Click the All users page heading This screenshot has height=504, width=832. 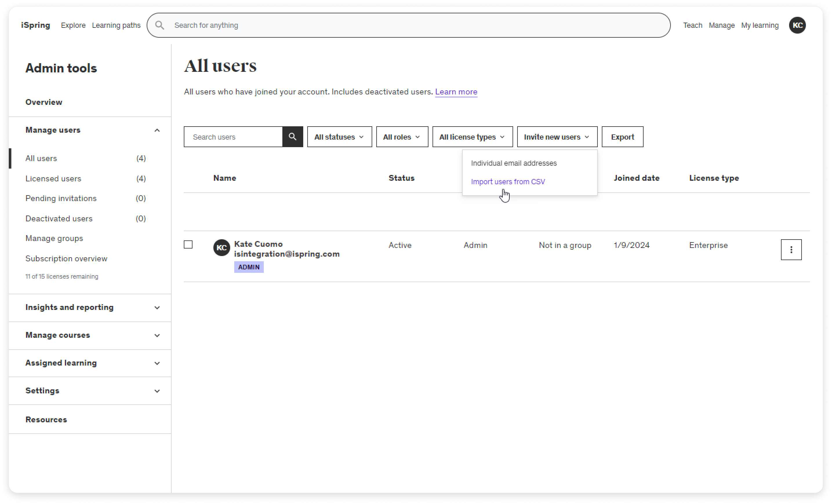point(220,65)
